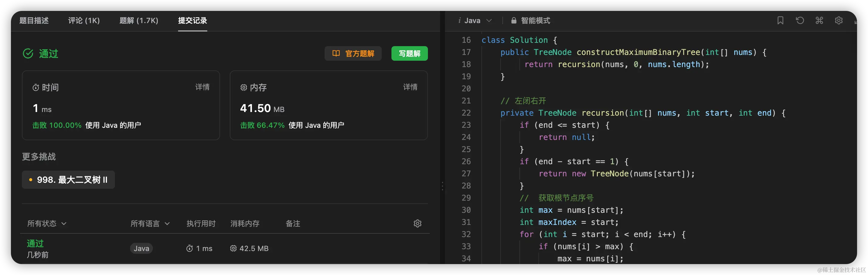Image resolution: width=868 pixels, height=275 pixels.
Task: Click the reset code icon
Action: 800,21
